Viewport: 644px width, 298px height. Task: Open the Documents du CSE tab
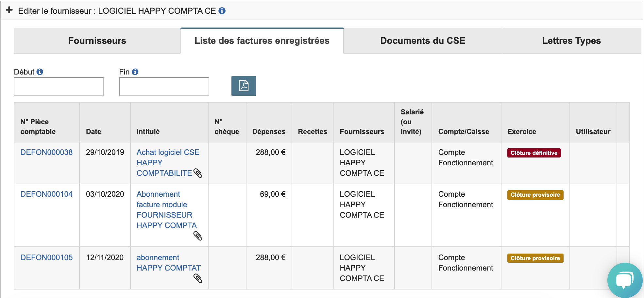[422, 41]
